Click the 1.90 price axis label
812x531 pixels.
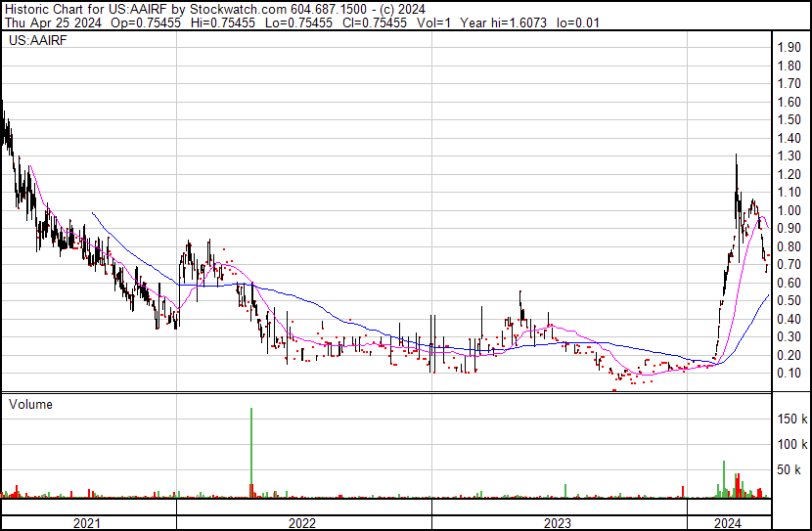[x=789, y=48]
